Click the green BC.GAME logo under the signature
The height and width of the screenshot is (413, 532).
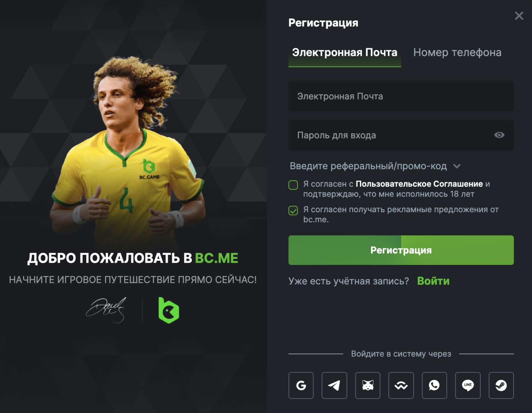tap(169, 310)
